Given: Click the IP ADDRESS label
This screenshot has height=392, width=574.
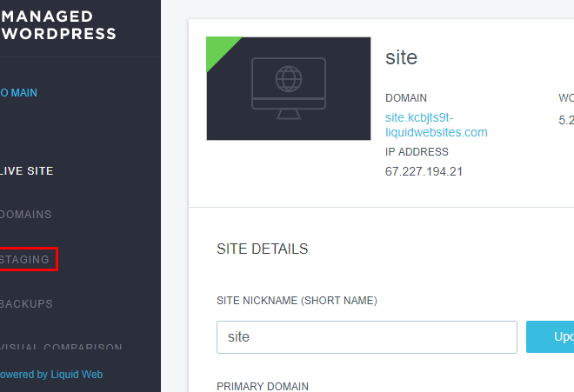Looking at the screenshot, I should pyautogui.click(x=417, y=152).
